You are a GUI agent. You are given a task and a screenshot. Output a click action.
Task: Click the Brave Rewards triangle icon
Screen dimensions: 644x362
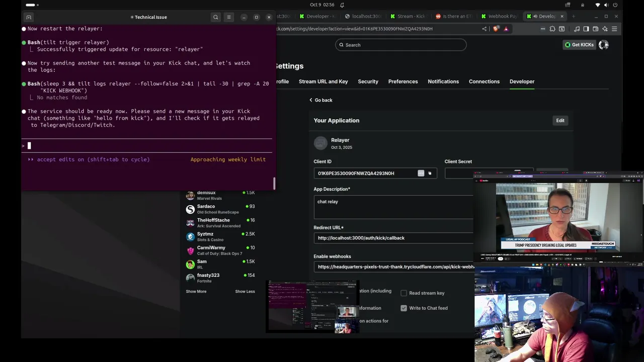pyautogui.click(x=506, y=29)
